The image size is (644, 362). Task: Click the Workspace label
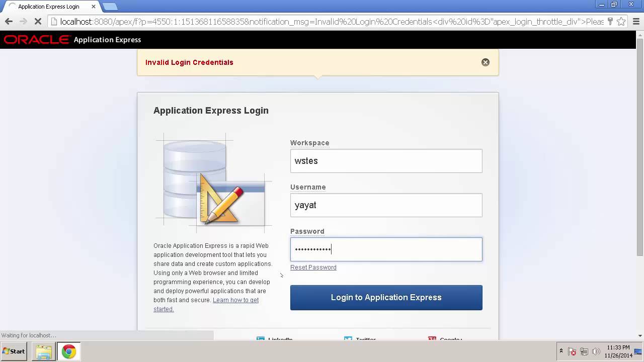tap(309, 143)
